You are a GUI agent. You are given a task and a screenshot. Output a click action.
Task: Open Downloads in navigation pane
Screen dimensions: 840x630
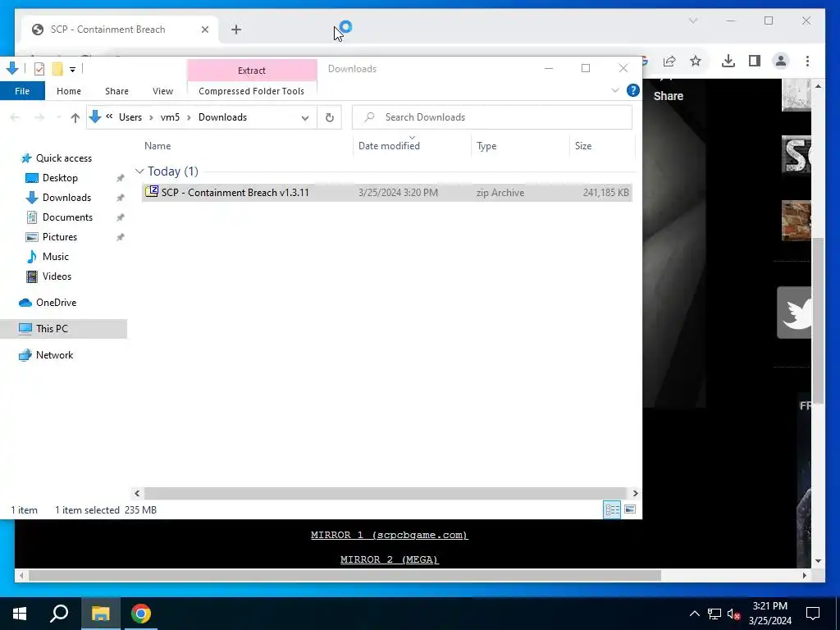66,198
